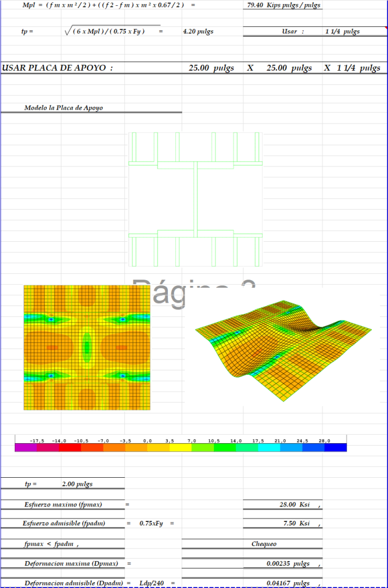Click the pure yellow swatch in the legend
Screen dimensions: 388x588
[180, 447]
